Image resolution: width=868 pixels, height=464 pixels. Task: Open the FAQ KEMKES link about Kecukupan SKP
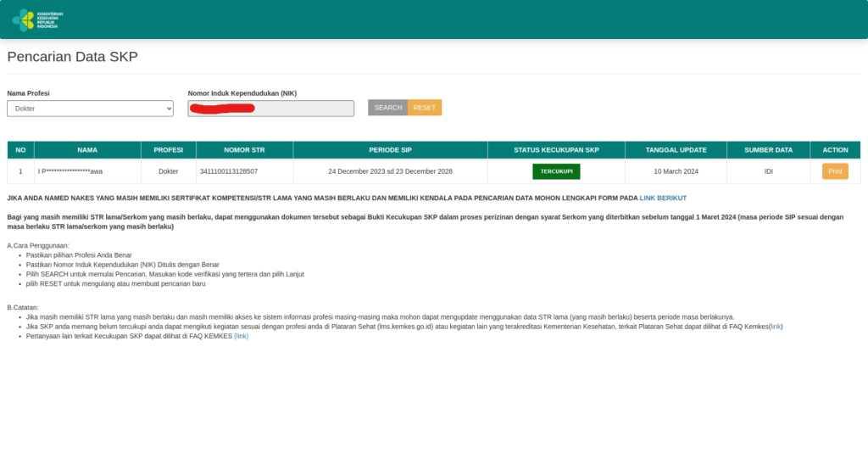[x=242, y=336]
